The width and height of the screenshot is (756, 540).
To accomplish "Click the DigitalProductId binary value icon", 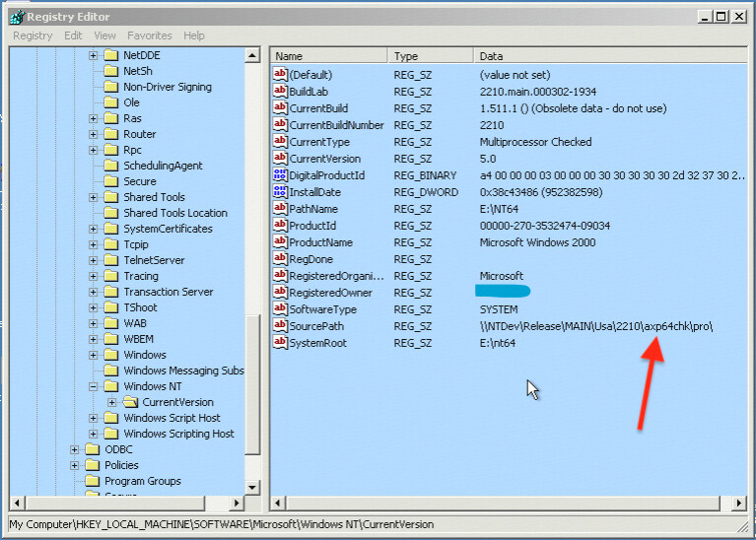I will [279, 175].
